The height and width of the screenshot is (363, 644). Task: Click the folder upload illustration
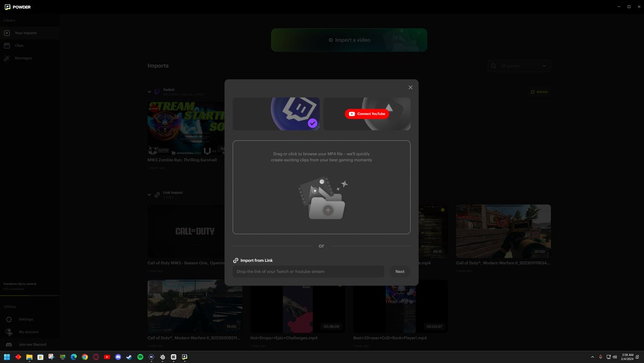(323, 199)
